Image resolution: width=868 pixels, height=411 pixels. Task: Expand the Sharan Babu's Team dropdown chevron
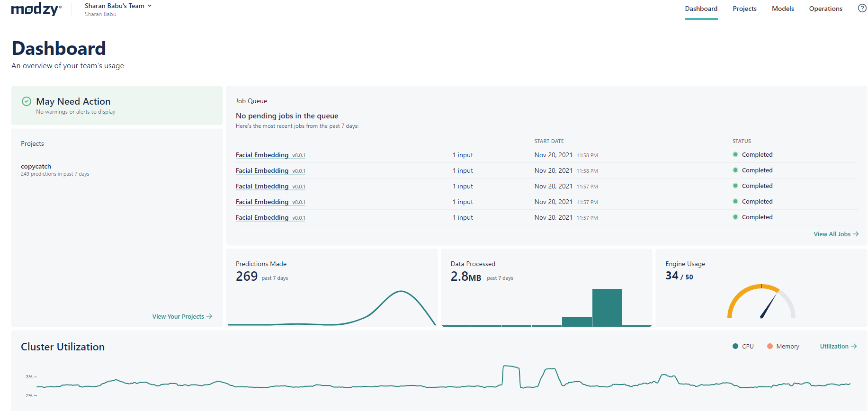[x=150, y=6]
